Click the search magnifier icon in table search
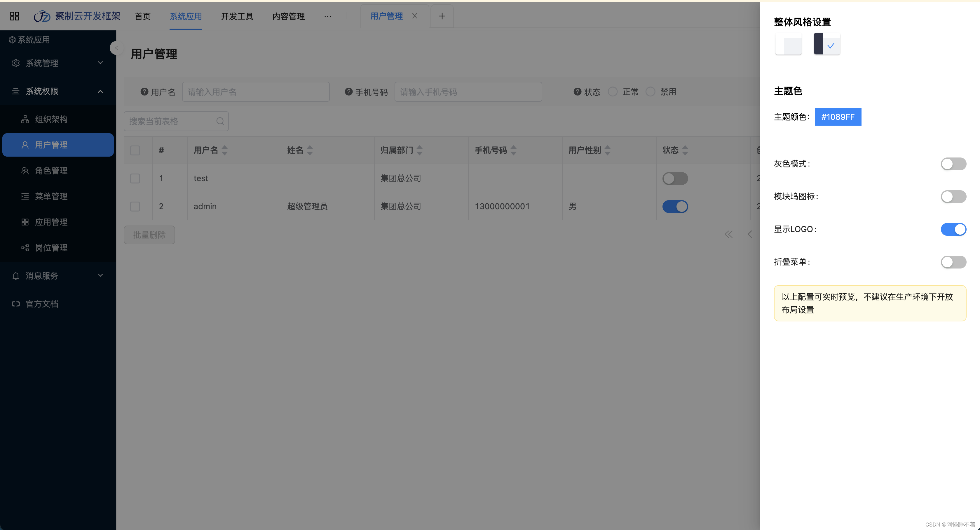This screenshot has height=530, width=980. 220,121
